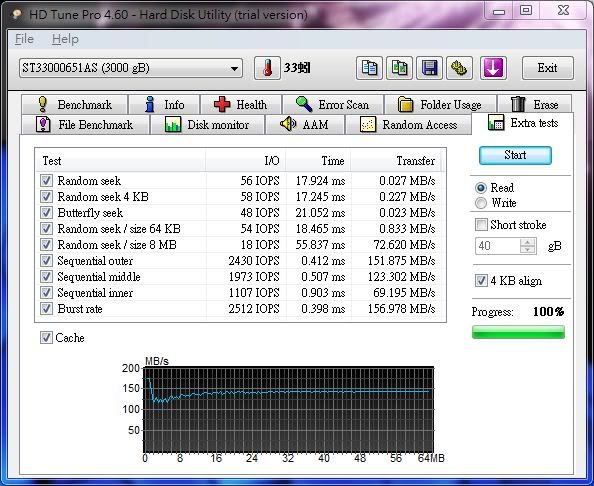
Task: Maximize the HD Tune Pro window
Action: [x=526, y=10]
